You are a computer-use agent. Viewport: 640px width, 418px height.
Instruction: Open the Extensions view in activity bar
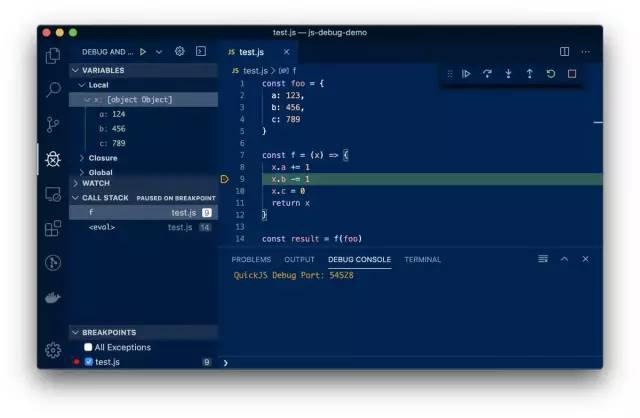point(53,228)
